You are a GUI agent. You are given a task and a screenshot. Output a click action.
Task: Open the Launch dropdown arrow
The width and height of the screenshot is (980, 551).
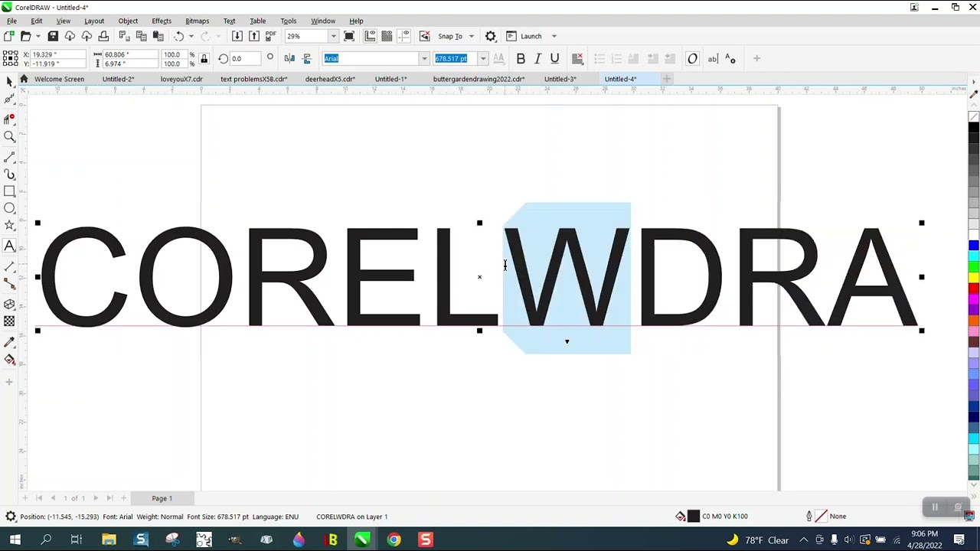554,36
